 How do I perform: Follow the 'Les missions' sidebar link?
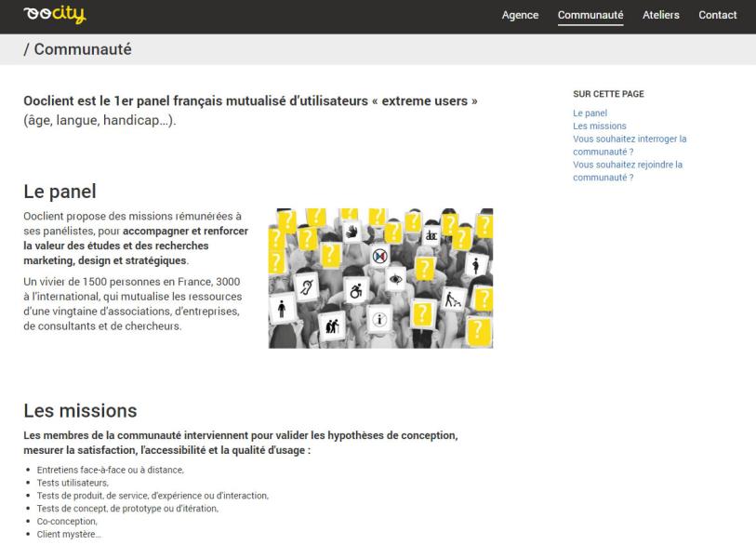(599, 126)
